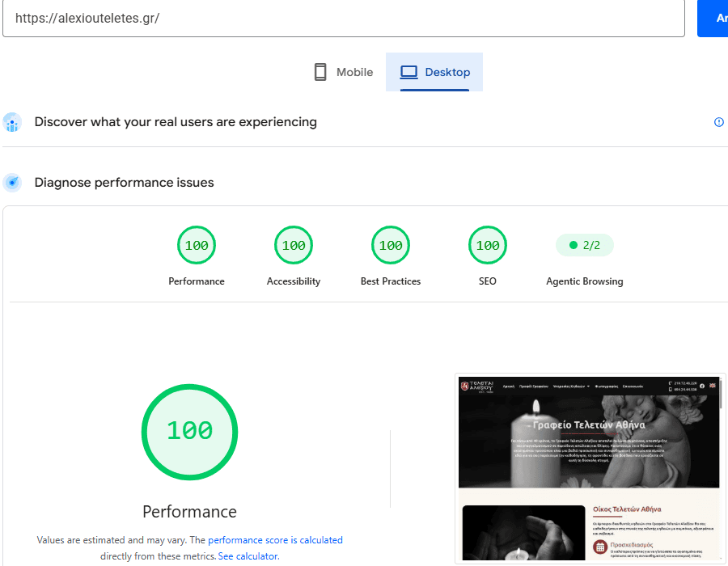Click the real users experience icon
This screenshot has width=728, height=566.
click(x=12, y=122)
